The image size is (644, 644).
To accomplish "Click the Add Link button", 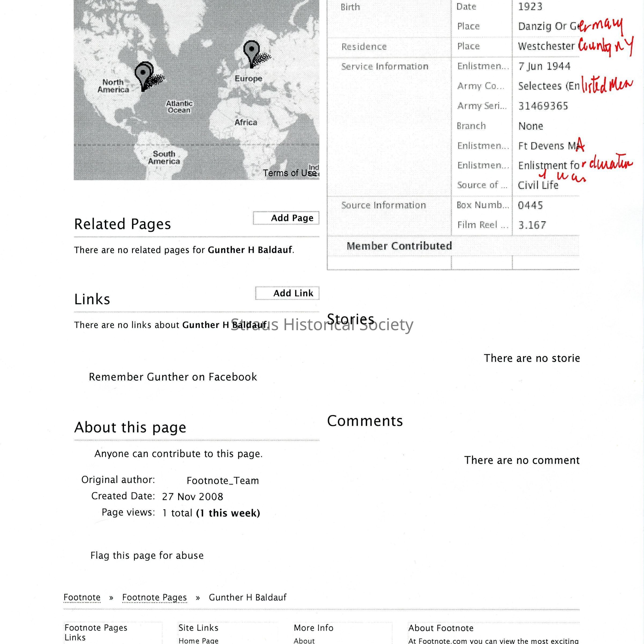I will click(287, 293).
